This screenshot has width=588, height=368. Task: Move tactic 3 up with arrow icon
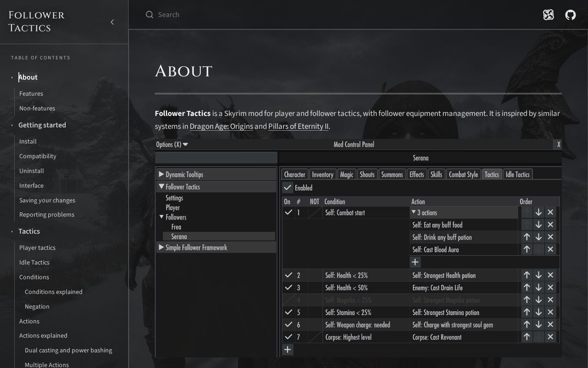point(526,287)
